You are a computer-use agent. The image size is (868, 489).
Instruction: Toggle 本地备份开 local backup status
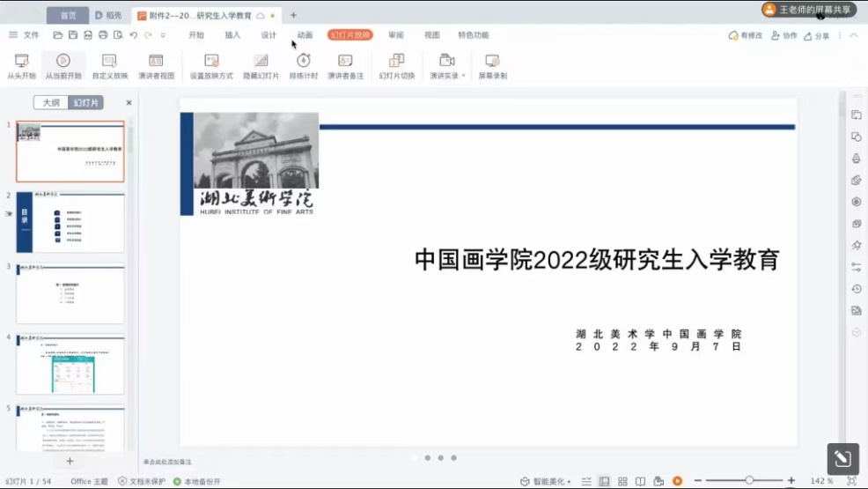[197, 482]
